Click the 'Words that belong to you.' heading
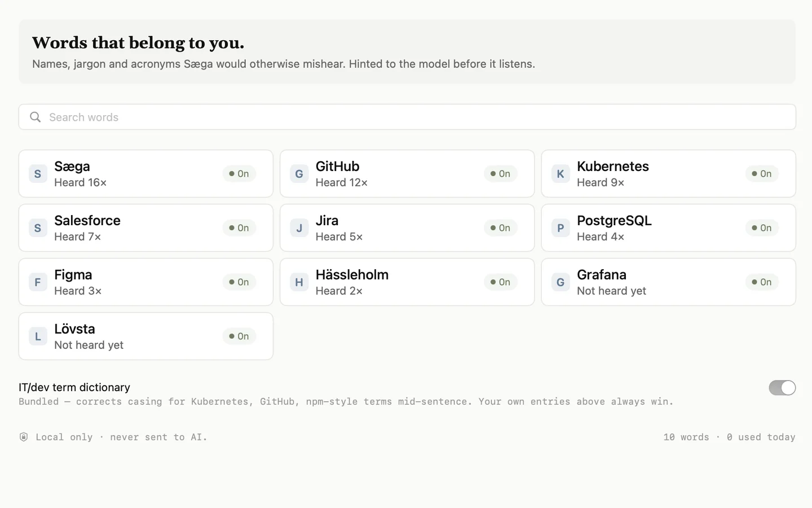812x508 pixels. point(138,43)
